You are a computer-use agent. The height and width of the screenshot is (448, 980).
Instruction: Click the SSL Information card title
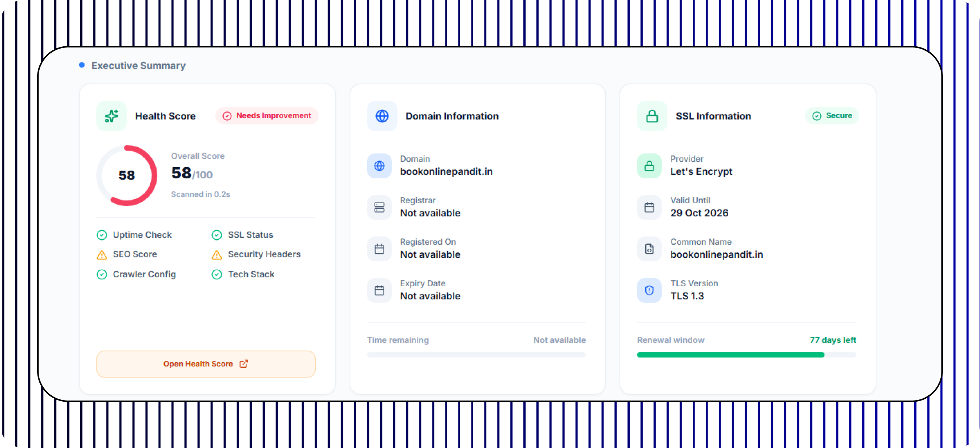tap(713, 116)
